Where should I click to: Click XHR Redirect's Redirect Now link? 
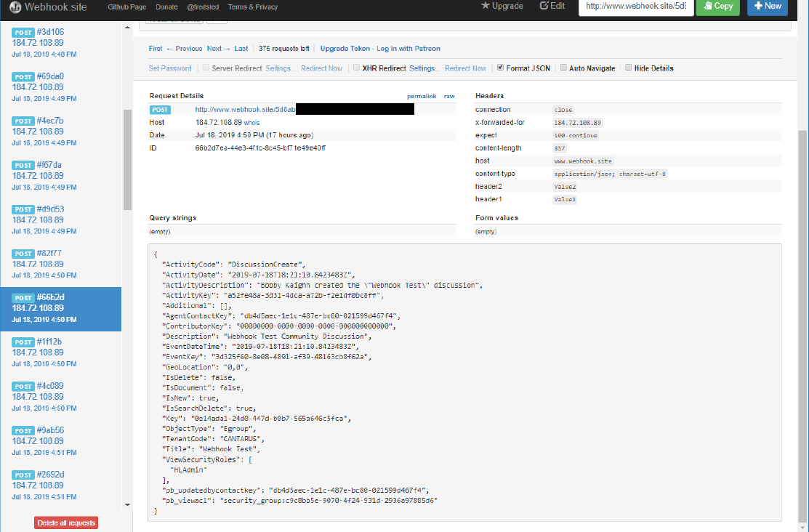coord(465,68)
